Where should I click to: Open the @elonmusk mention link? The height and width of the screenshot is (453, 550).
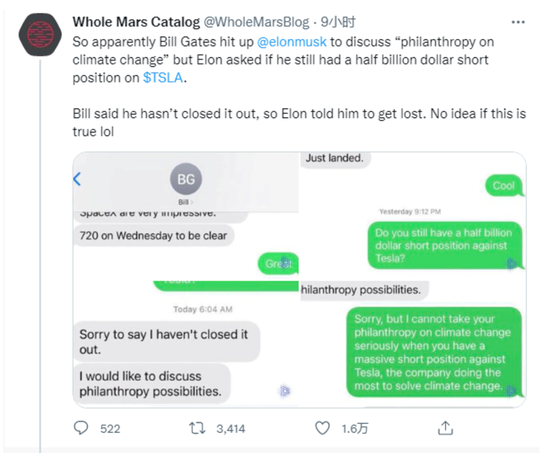point(292,42)
